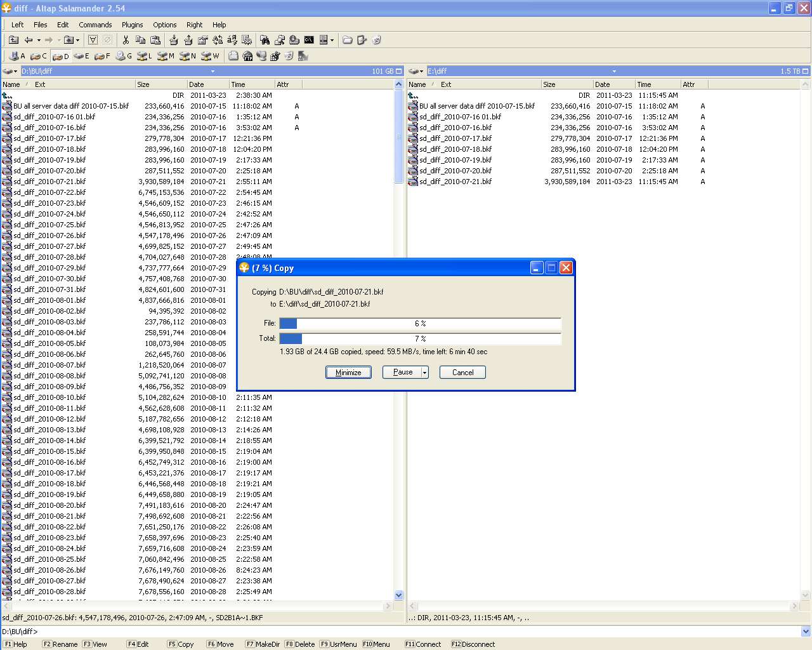
Task: Open Hot Paths dropdown arrow
Action: click(77, 40)
